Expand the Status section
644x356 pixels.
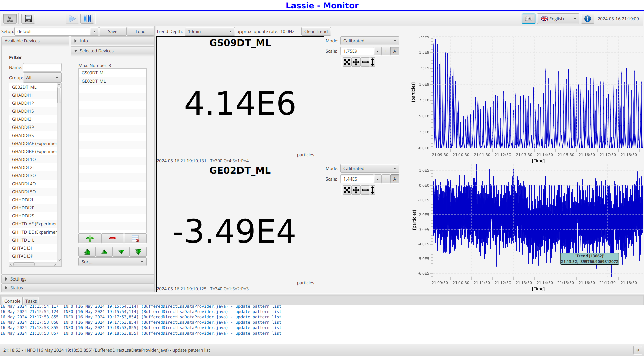tap(78, 288)
